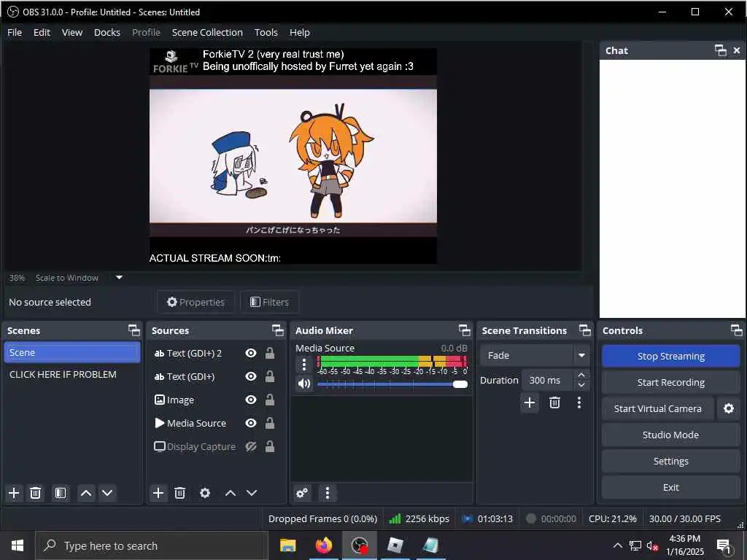The width and height of the screenshot is (747, 560).
Task: Undock the Scenes panel
Action: point(134,330)
